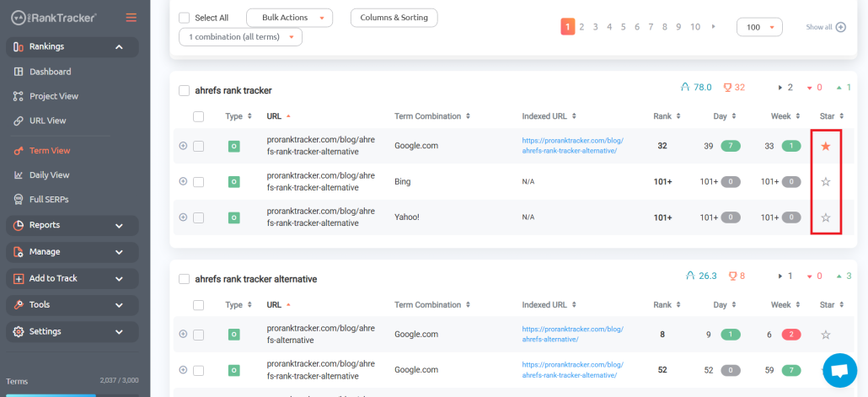Star the Google.com row ranked 8
Viewport: 868px width, 397px height.
tap(825, 335)
